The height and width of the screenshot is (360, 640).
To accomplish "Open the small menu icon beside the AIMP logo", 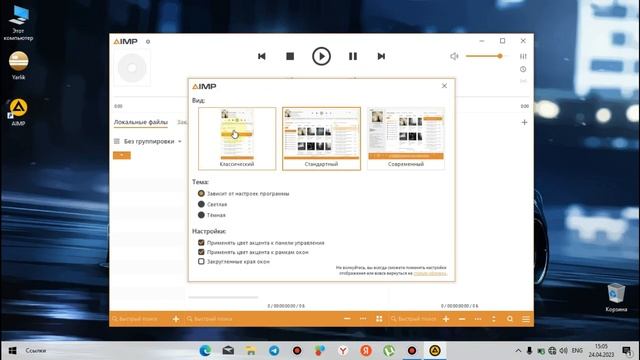I will point(148,42).
